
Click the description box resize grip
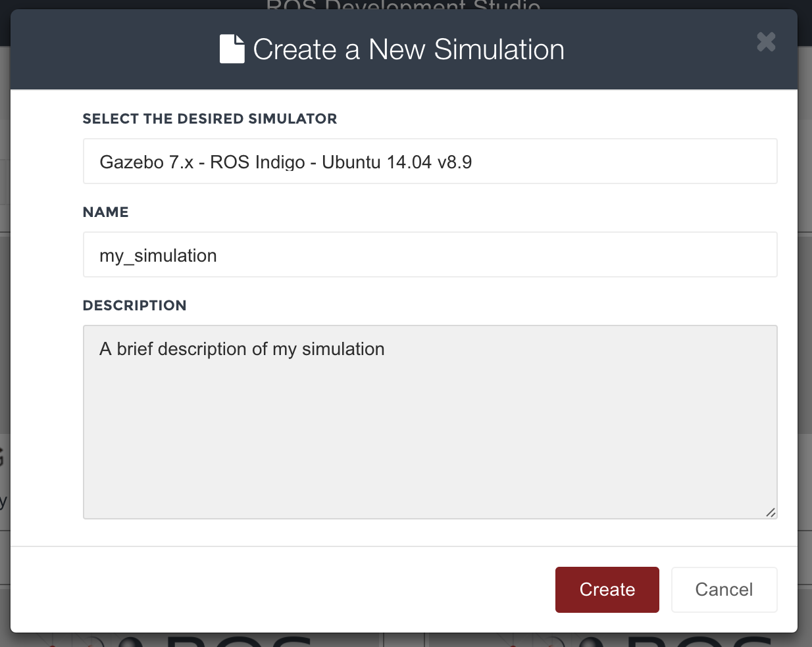pyautogui.click(x=771, y=512)
